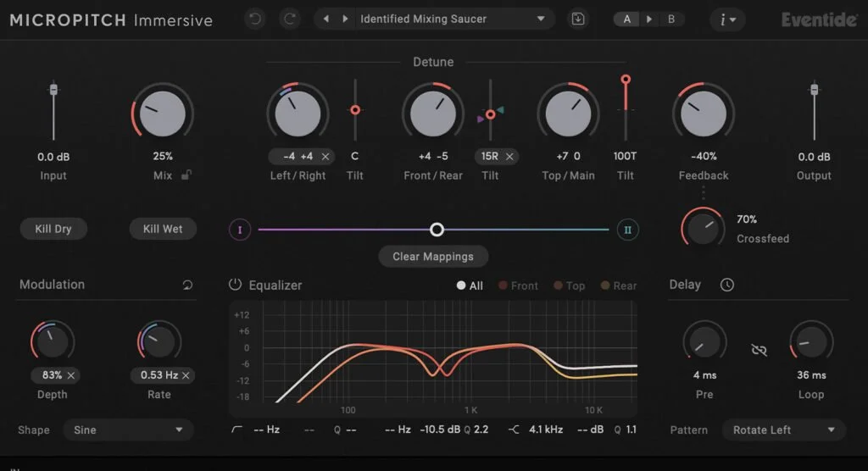
Task: Clear the Rate 0.53 Hz mapping with X
Action: coord(186,375)
